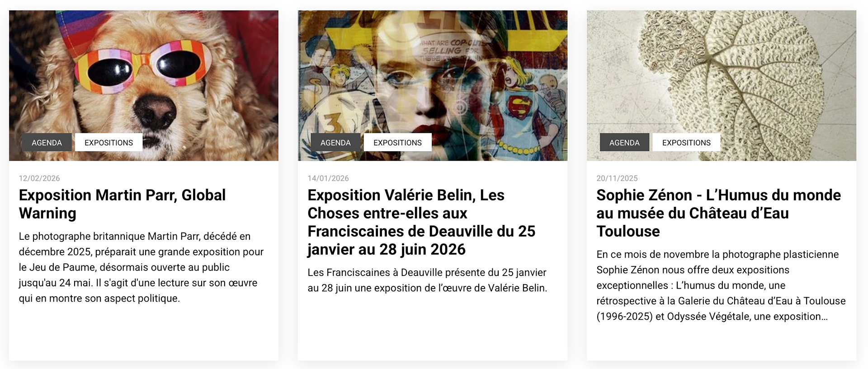Click blank space below Martin Parr excerpt
Screen dimensions: 868x369
(x=144, y=334)
